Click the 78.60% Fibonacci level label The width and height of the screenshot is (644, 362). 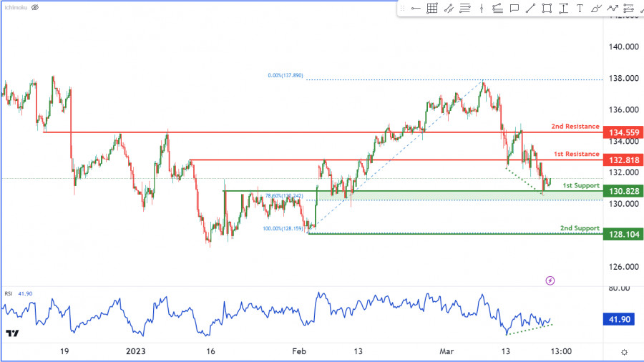pos(284,196)
